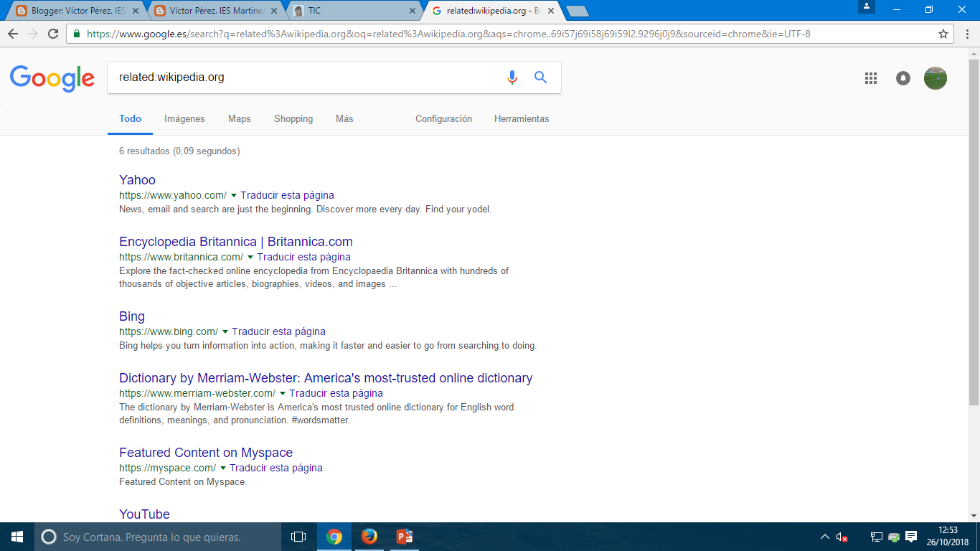
Task: Switch to the Shopping tab
Action: click(x=293, y=119)
